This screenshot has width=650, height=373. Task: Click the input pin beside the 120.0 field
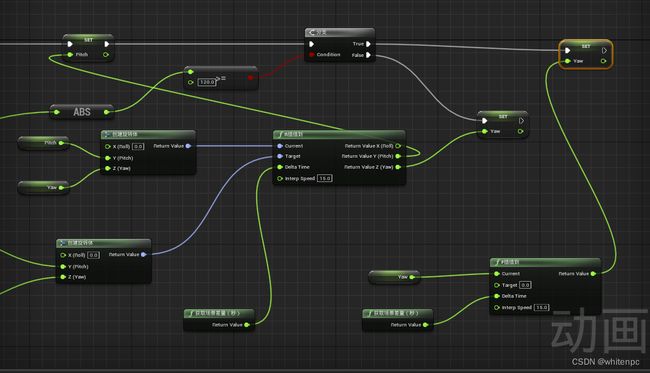pos(190,82)
